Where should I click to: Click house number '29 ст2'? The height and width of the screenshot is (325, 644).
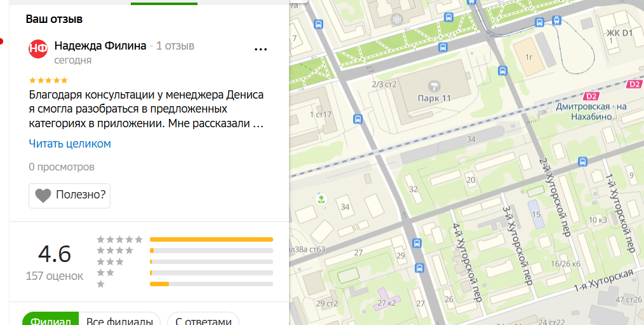pyautogui.click(x=327, y=304)
